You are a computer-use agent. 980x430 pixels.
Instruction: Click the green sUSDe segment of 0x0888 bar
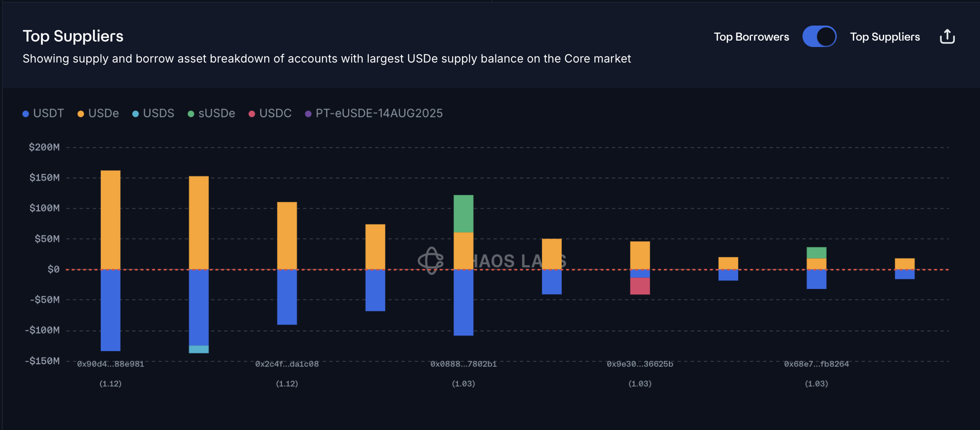[464, 214]
